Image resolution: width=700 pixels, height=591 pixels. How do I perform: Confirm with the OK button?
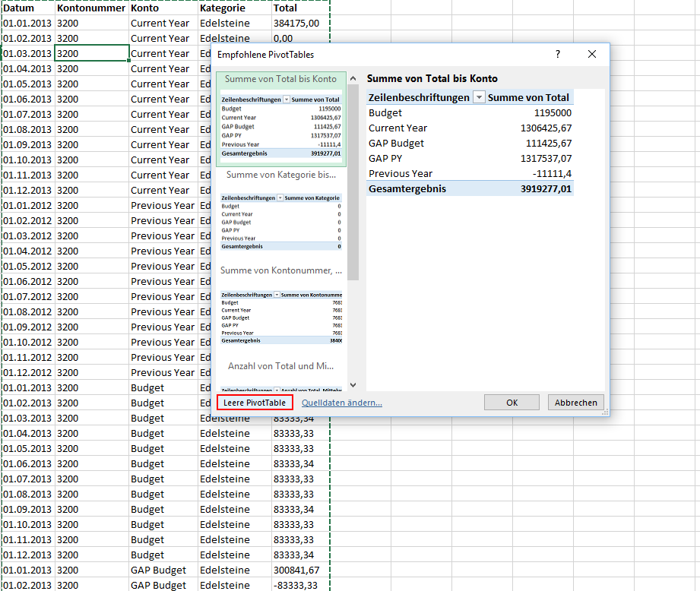(512, 403)
